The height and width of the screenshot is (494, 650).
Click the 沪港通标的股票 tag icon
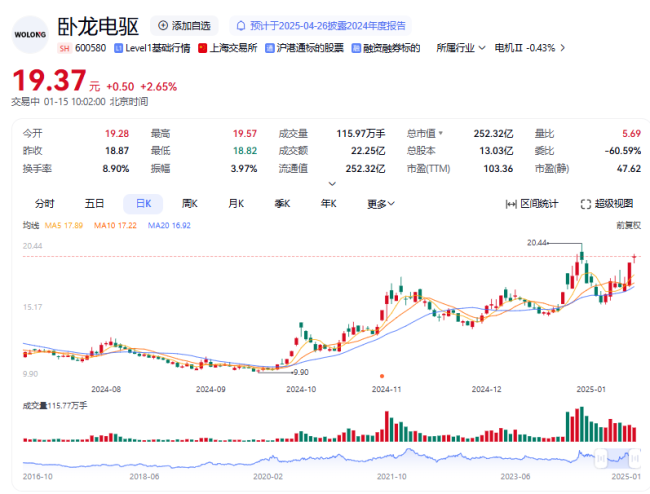(269, 48)
